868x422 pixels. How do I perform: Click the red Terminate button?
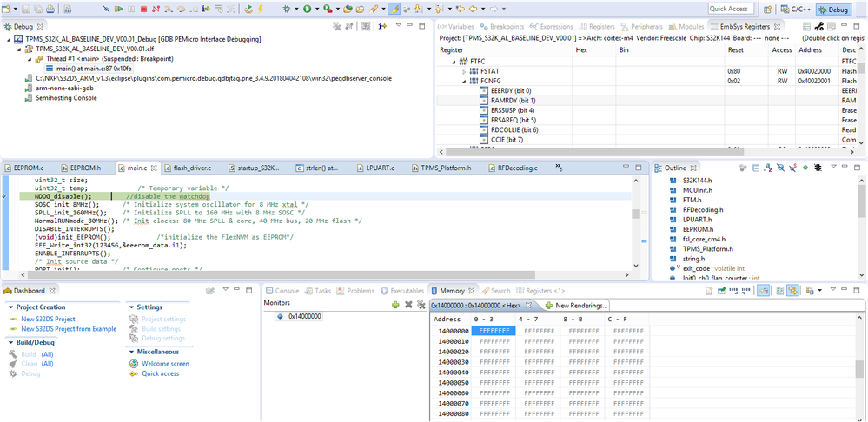point(143,9)
